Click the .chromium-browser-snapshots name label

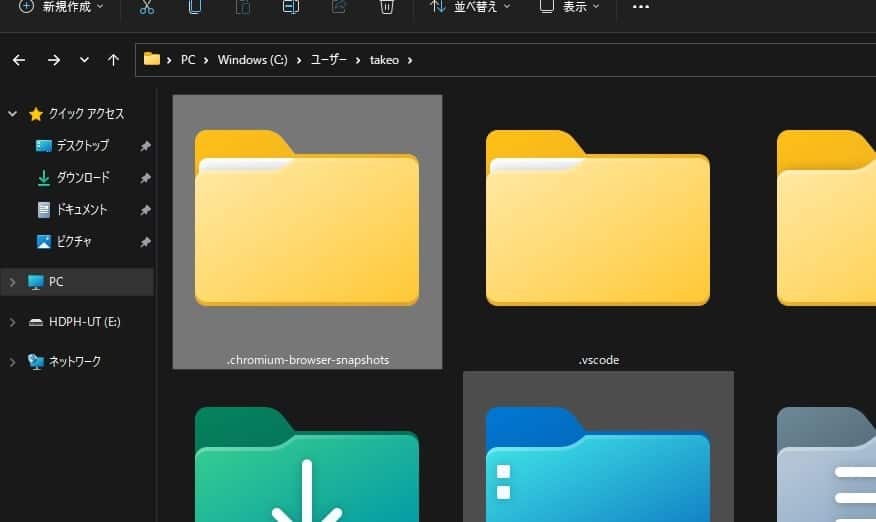[308, 360]
